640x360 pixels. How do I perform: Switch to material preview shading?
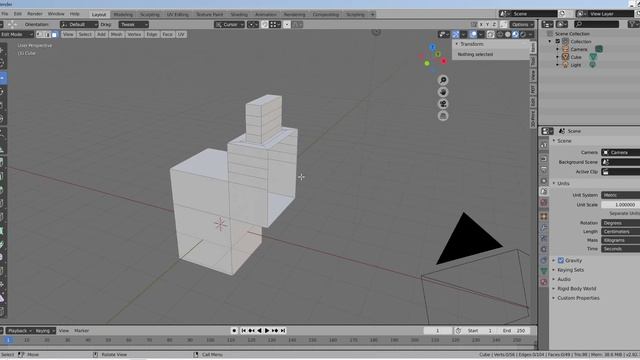(516, 35)
